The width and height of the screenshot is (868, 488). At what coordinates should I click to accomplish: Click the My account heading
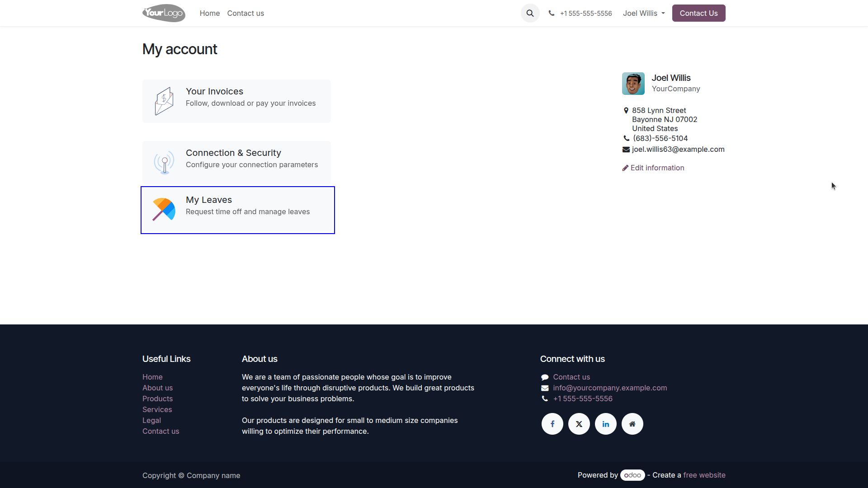(179, 49)
